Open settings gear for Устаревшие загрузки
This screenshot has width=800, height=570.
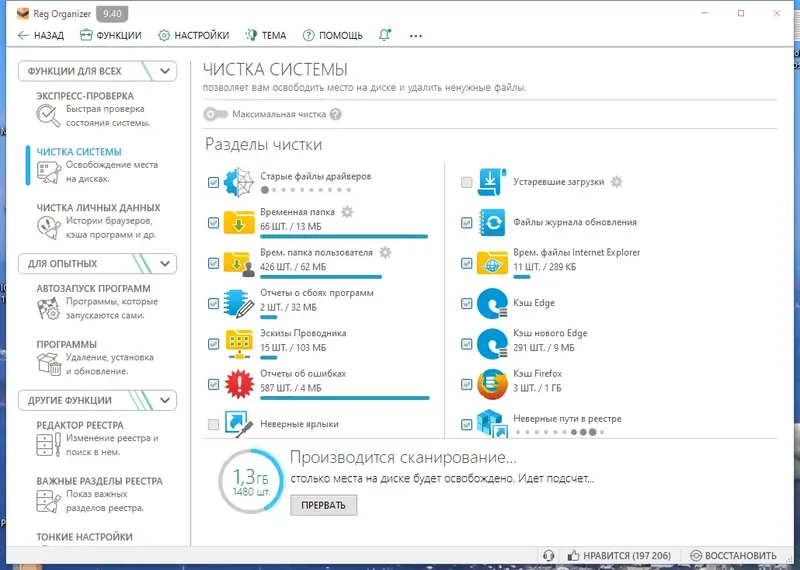pyautogui.click(x=617, y=182)
